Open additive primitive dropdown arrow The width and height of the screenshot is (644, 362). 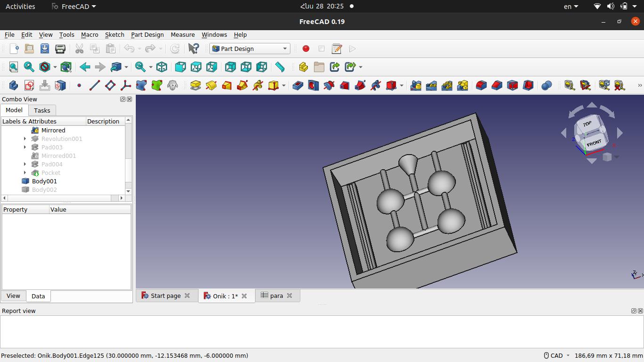pos(284,85)
